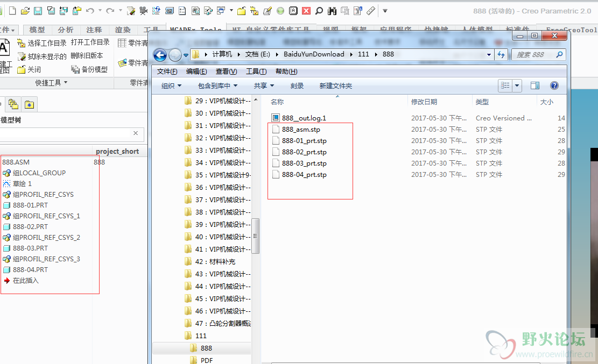This screenshot has width=598, height=364.
Task: Select 草绘 1 in the model tree
Action: point(18,184)
